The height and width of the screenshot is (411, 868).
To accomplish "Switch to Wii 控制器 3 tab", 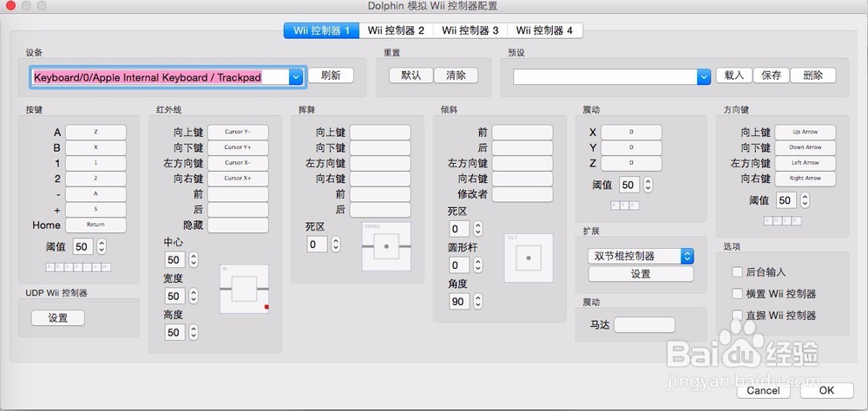I will [470, 30].
